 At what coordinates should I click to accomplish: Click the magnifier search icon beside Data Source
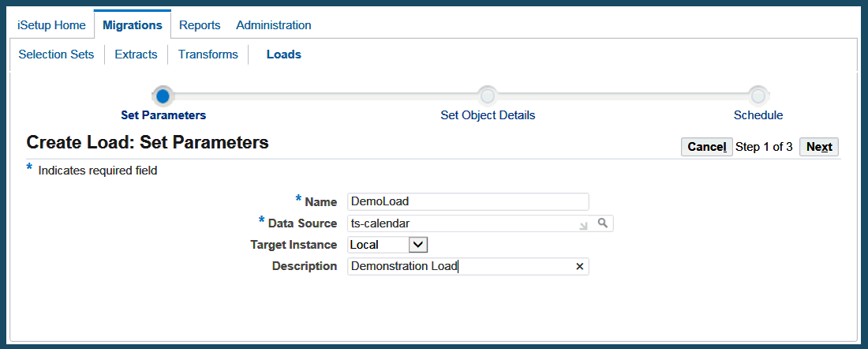[603, 223]
